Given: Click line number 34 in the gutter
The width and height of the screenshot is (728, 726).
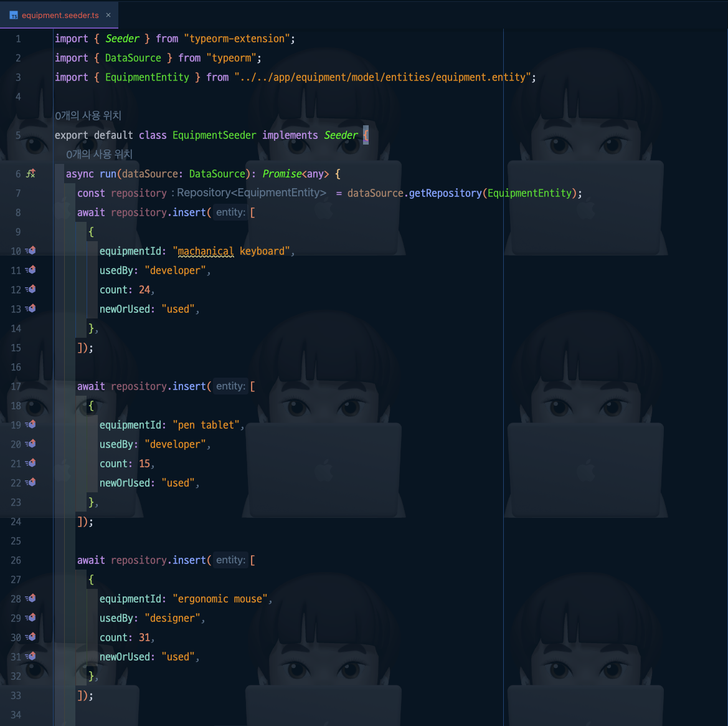Looking at the screenshot, I should [16, 714].
